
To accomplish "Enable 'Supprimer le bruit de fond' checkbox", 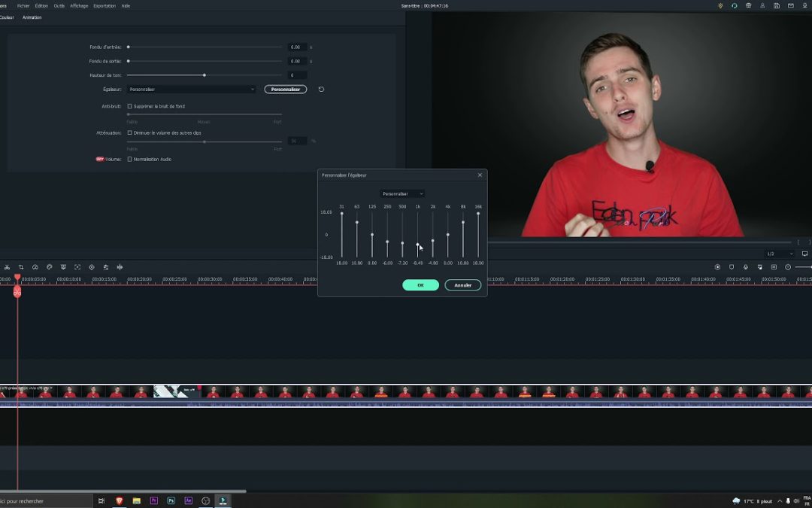I will tap(129, 106).
